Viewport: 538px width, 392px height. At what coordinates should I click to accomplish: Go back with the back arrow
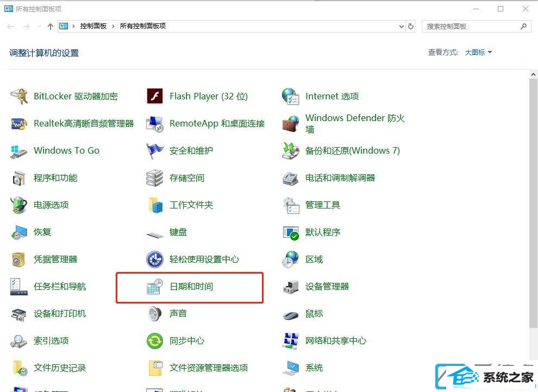[11, 27]
